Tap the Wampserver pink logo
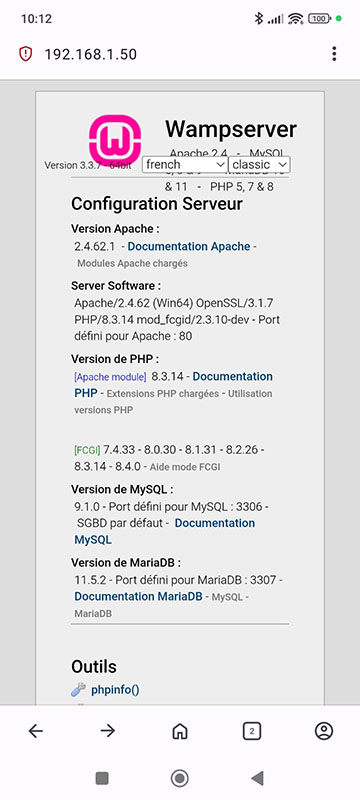360x800 pixels. tap(115, 139)
